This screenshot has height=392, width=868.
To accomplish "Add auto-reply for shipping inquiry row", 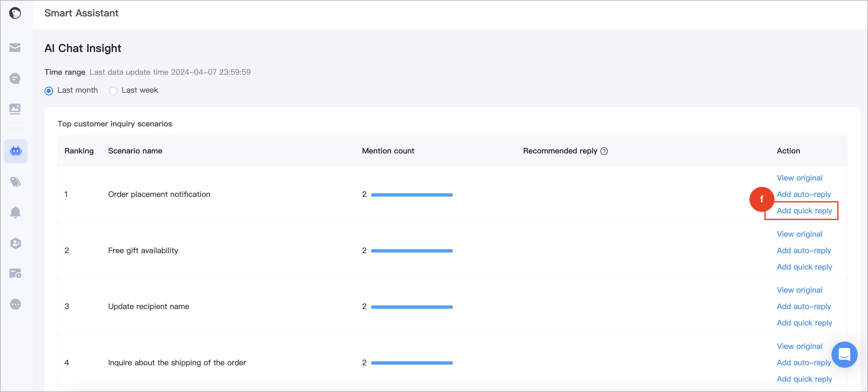I will [804, 363].
